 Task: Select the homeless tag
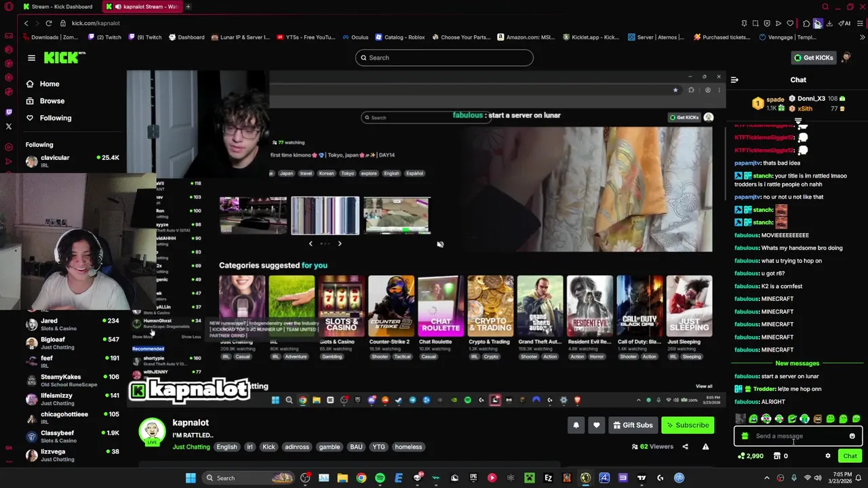[408, 447]
